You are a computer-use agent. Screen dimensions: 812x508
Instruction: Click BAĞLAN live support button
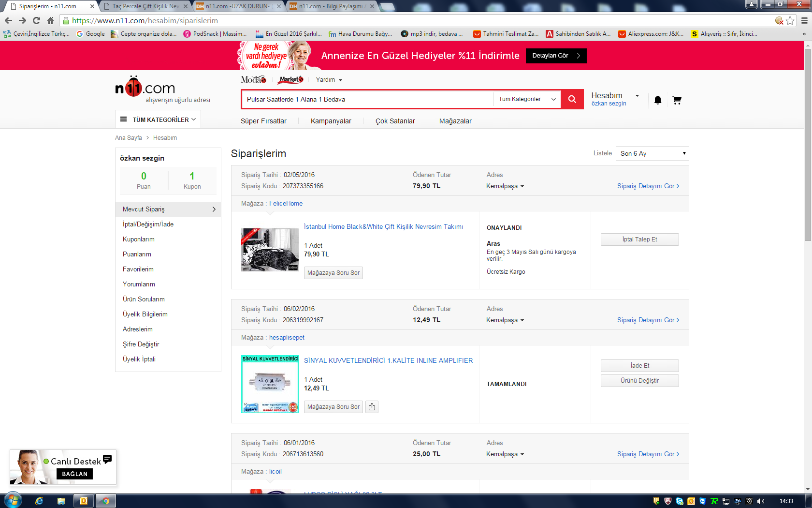tap(74, 474)
